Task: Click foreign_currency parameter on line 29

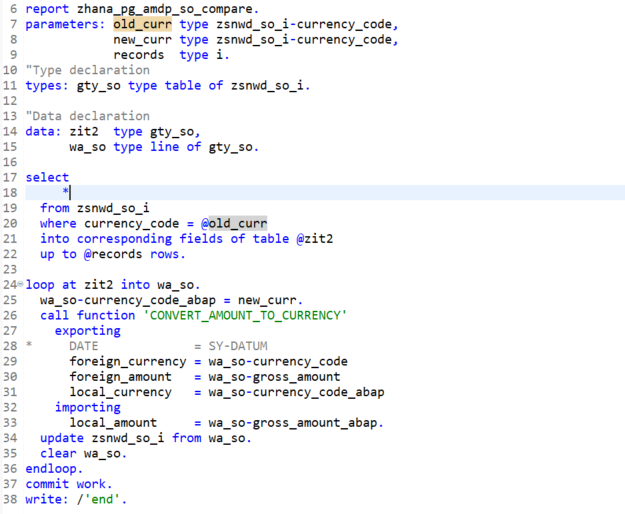Action: tap(128, 361)
